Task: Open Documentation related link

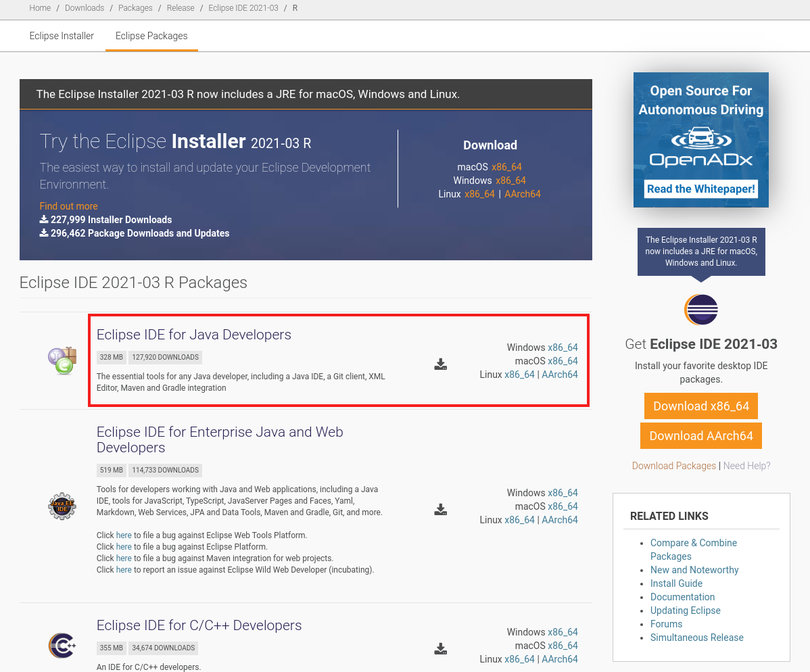Action: coord(682,596)
